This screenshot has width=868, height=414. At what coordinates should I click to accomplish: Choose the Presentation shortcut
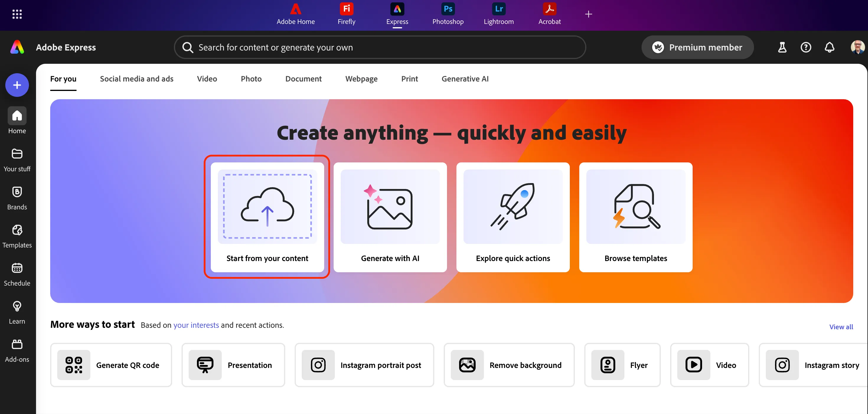coord(233,365)
